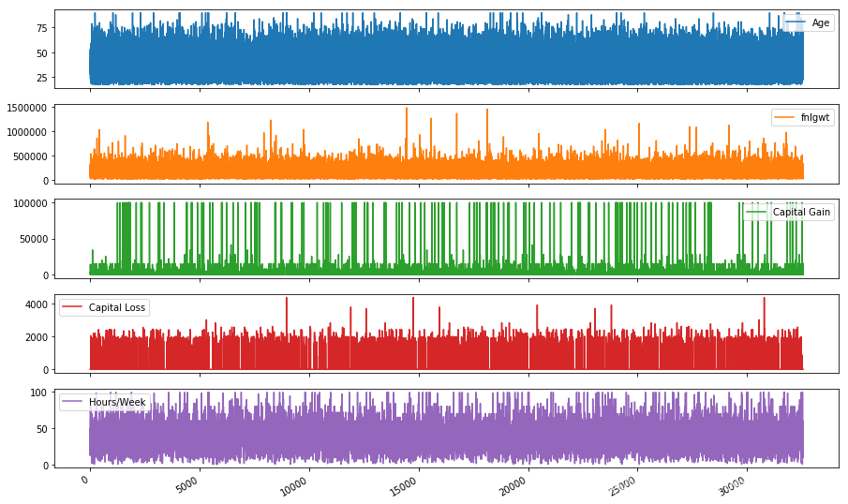Click the green Capital Gain legend line
Image resolution: width=848 pixels, height=504 pixels.
(x=756, y=212)
